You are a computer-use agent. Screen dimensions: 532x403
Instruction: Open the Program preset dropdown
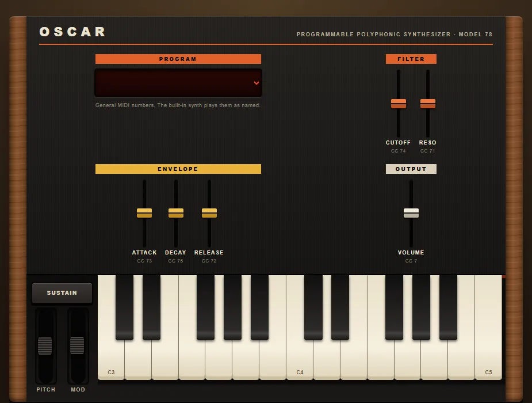(x=178, y=83)
